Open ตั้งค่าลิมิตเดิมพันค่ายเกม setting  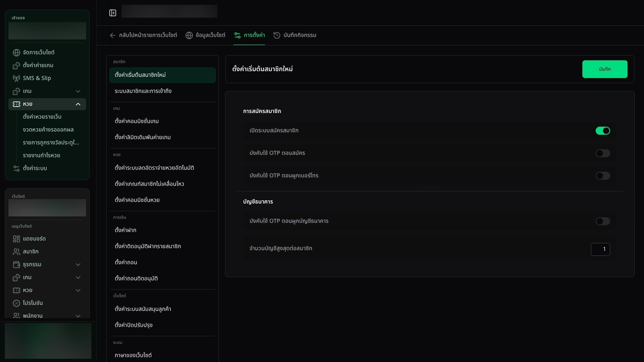pyautogui.click(x=163, y=138)
